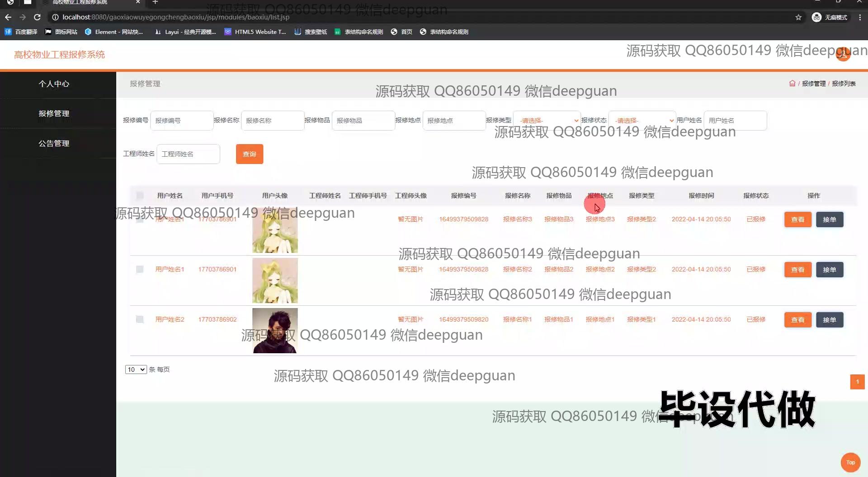This screenshot has width=868, height=477.
Task: Go back with the browser back arrow
Action: pos(8,17)
